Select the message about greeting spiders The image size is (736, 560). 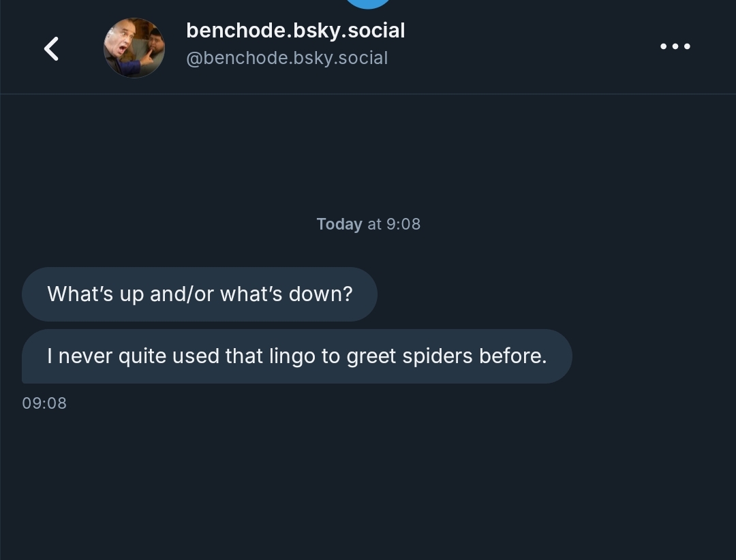(296, 356)
